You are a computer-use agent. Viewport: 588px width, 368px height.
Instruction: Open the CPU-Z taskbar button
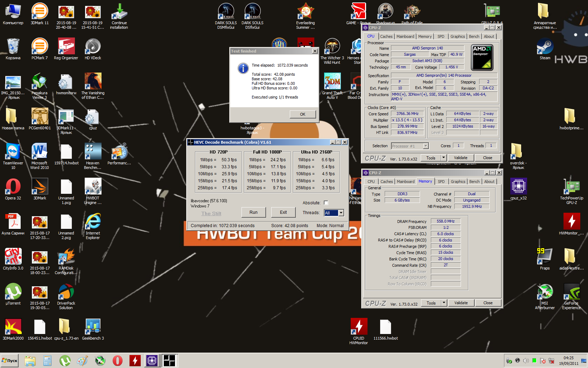[x=152, y=361]
